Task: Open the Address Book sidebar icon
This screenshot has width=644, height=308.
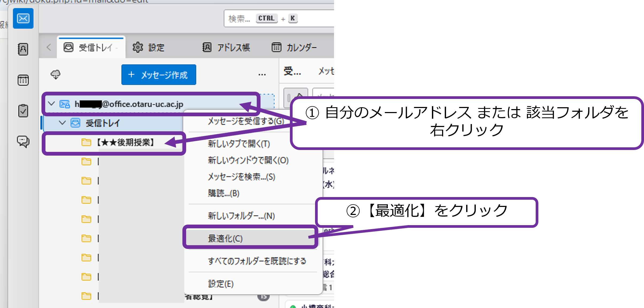Action: tap(23, 49)
